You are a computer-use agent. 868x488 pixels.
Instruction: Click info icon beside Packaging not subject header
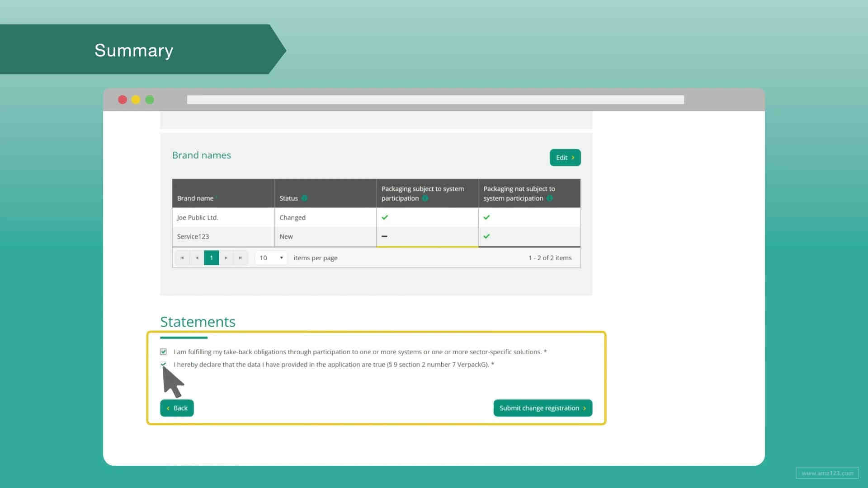[550, 198]
